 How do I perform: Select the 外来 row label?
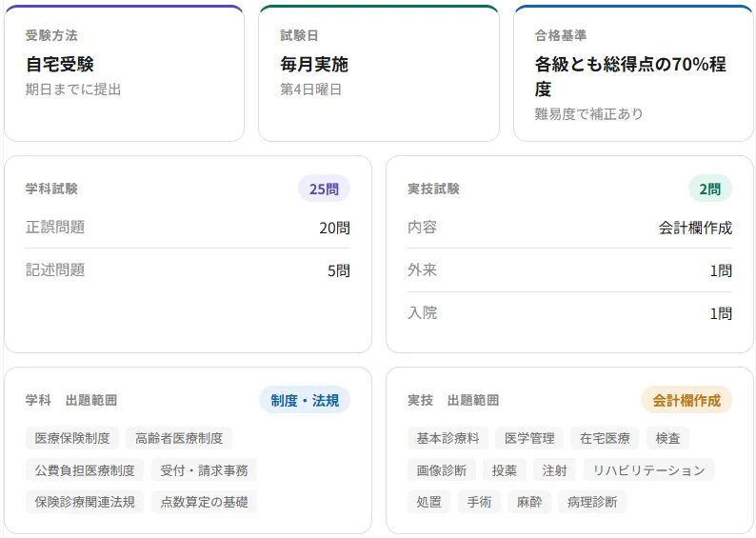click(x=423, y=270)
